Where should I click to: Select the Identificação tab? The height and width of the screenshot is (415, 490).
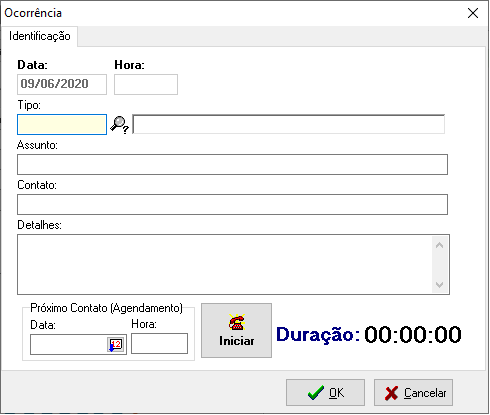tap(40, 36)
